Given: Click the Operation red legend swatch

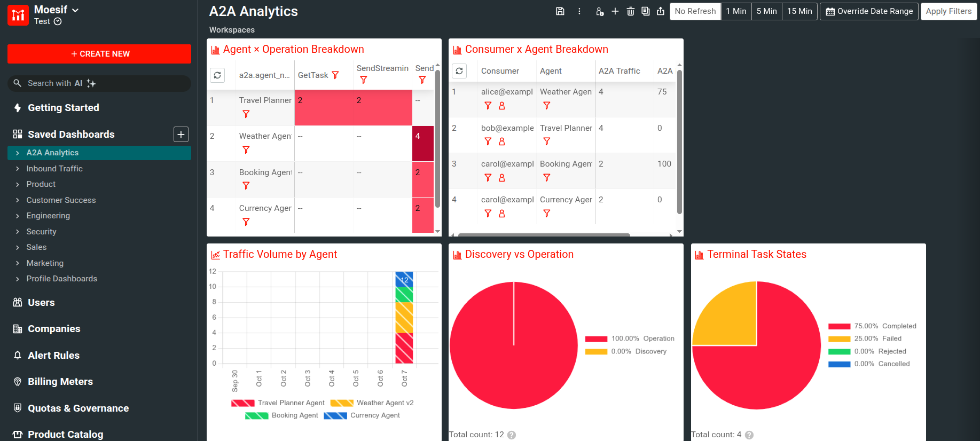Looking at the screenshot, I should click(596, 339).
